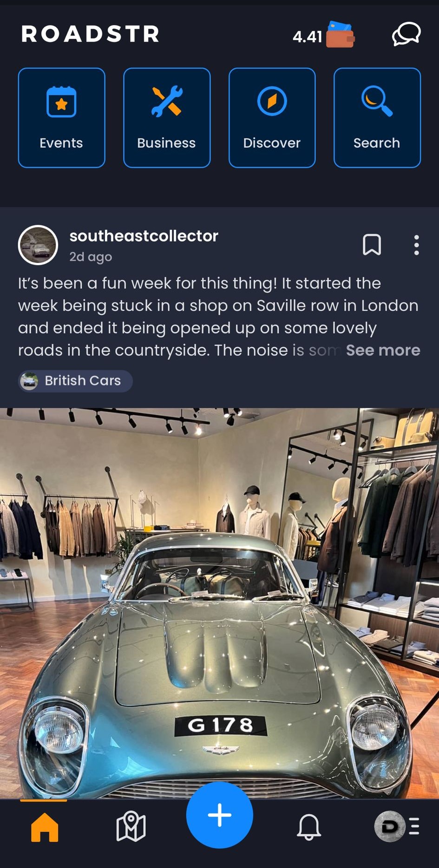Expand the profile menu at bottom

(x=397, y=827)
